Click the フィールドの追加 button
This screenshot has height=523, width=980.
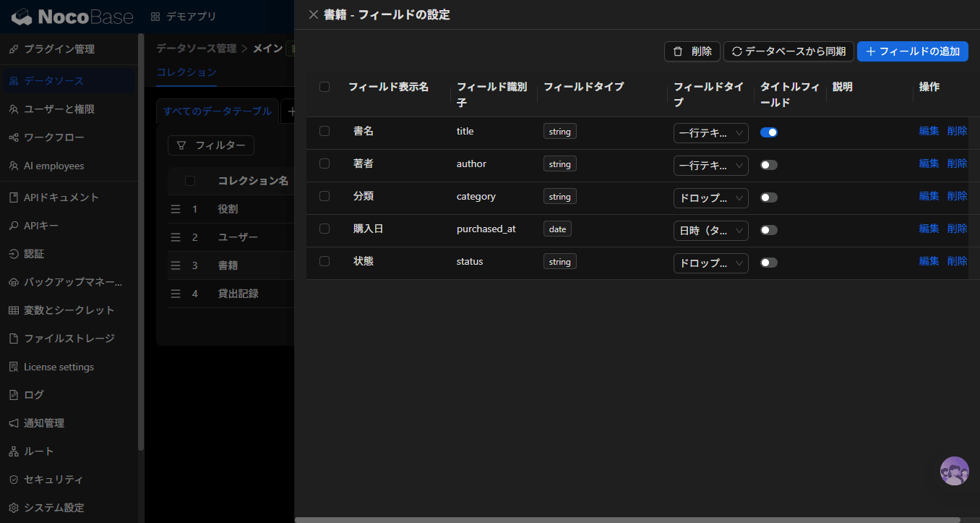pos(913,51)
